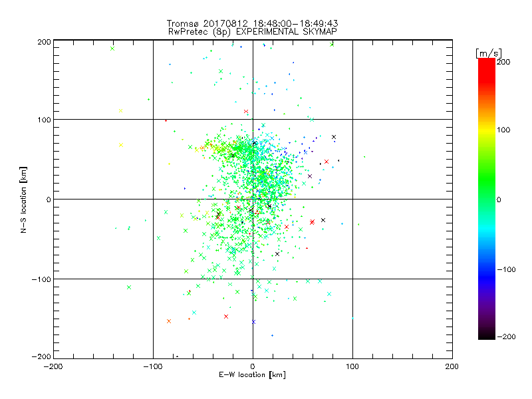Click the x-axis tick label '-100'

(x=153, y=366)
